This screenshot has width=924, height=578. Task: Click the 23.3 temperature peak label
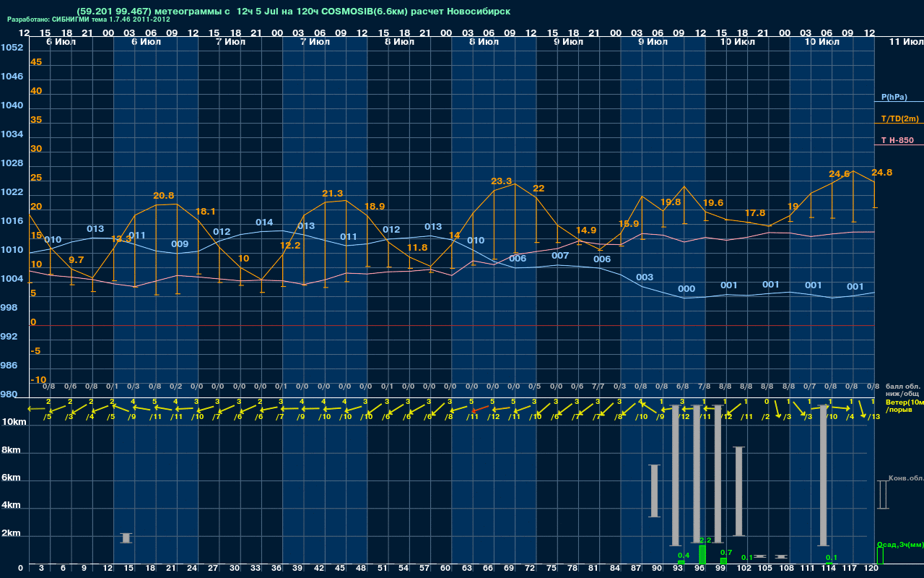501,181
